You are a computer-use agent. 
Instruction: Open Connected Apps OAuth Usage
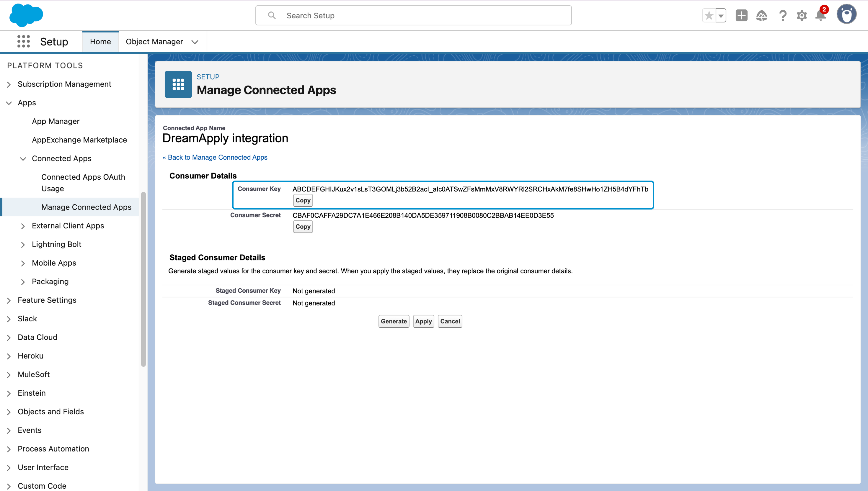83,182
